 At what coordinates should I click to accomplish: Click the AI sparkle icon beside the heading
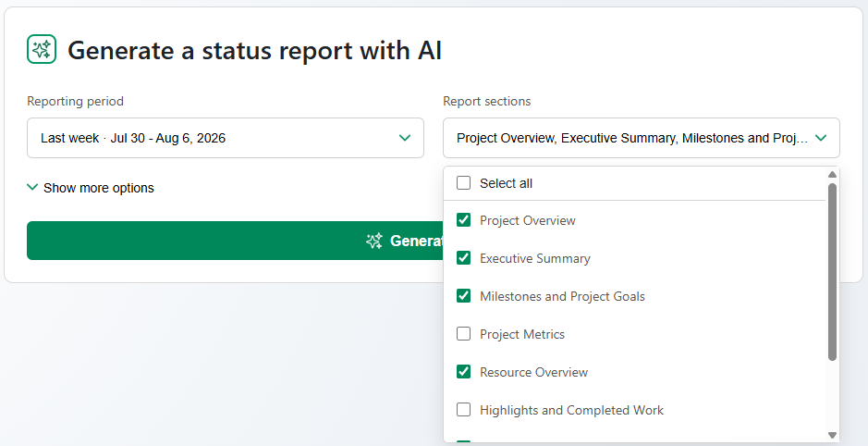point(42,49)
